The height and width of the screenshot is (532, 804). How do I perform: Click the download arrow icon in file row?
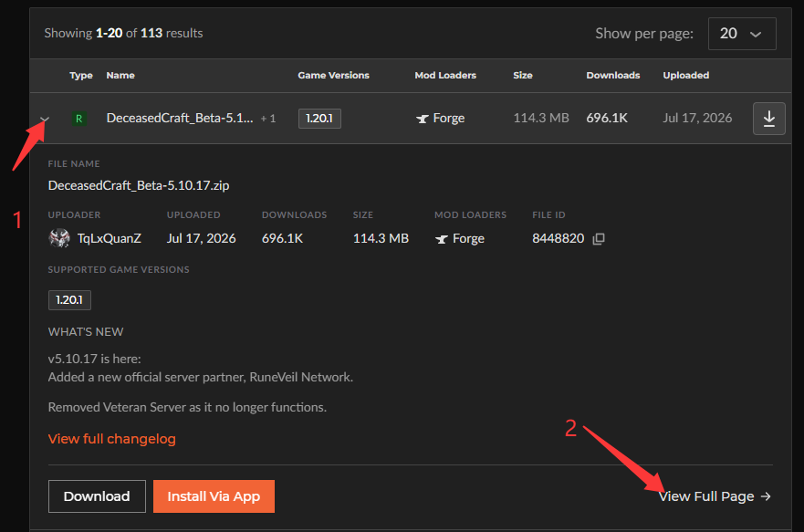768,119
